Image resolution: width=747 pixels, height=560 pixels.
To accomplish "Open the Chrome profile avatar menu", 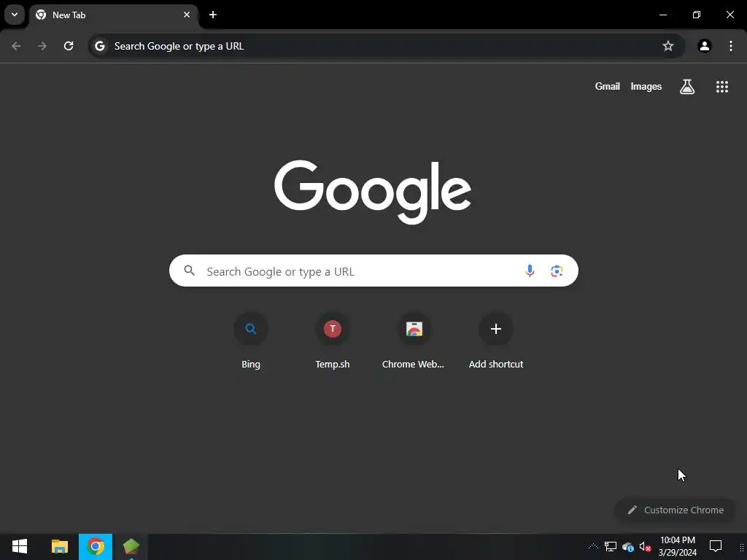I will [x=705, y=46].
